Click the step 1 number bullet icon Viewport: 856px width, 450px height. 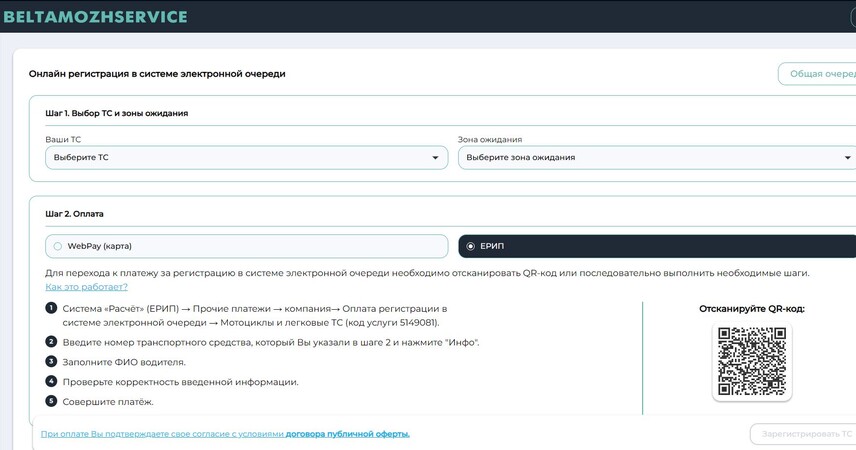(51, 308)
